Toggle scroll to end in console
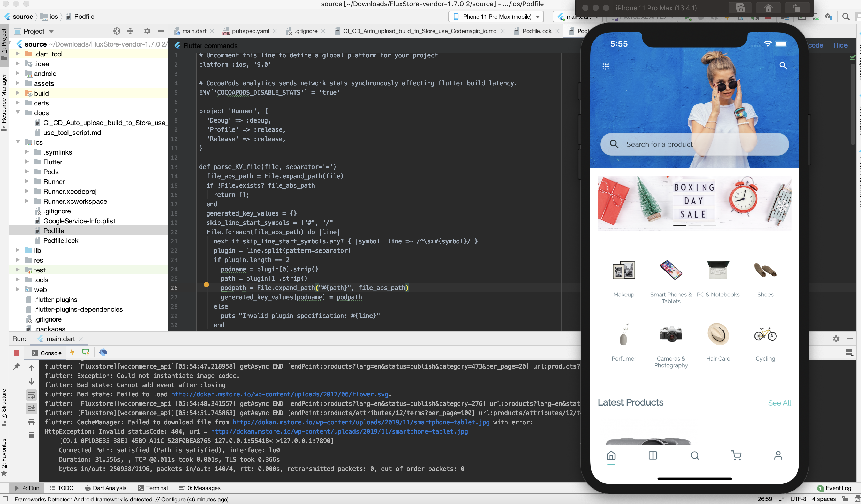 click(x=32, y=408)
